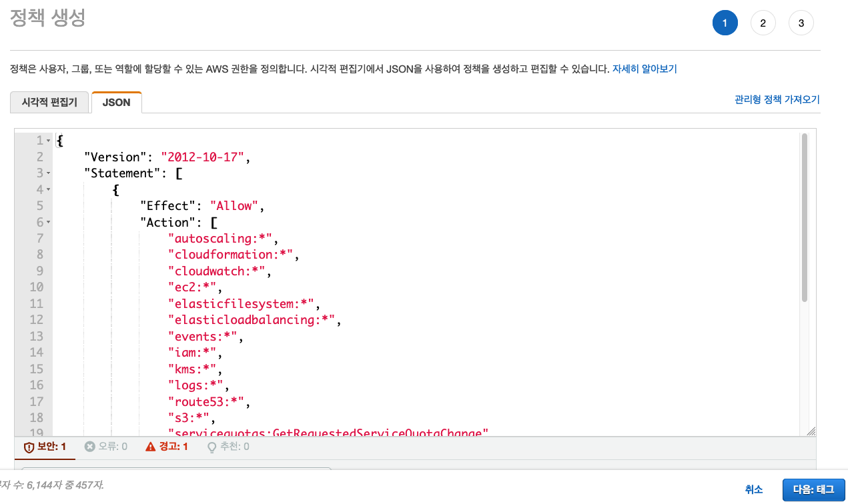Click the 정책 생성 page heading

[x=48, y=18]
